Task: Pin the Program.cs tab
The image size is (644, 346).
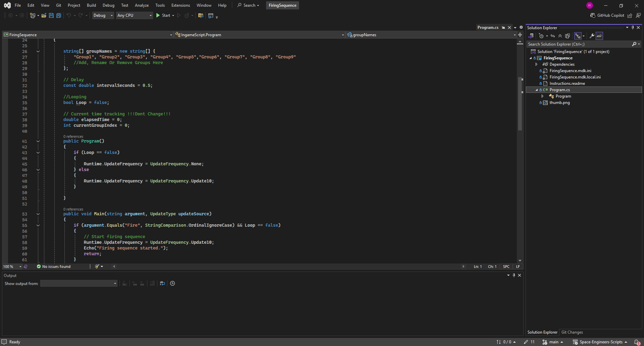Action: click(503, 27)
